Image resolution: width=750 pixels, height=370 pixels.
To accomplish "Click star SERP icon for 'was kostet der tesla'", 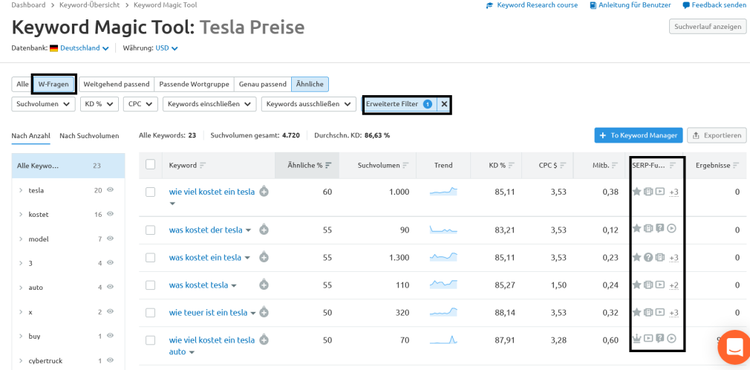I will (x=637, y=229).
